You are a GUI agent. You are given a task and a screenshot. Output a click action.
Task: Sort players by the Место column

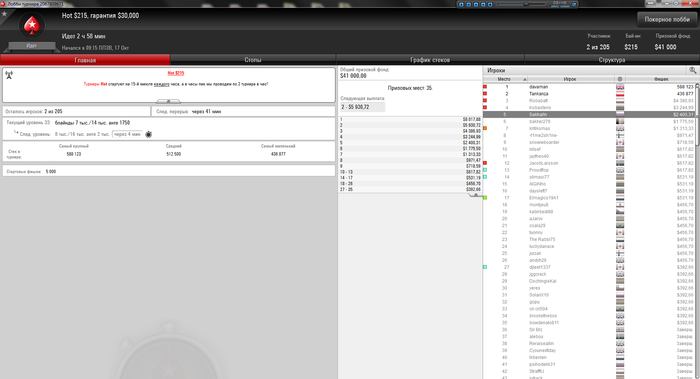[505, 79]
